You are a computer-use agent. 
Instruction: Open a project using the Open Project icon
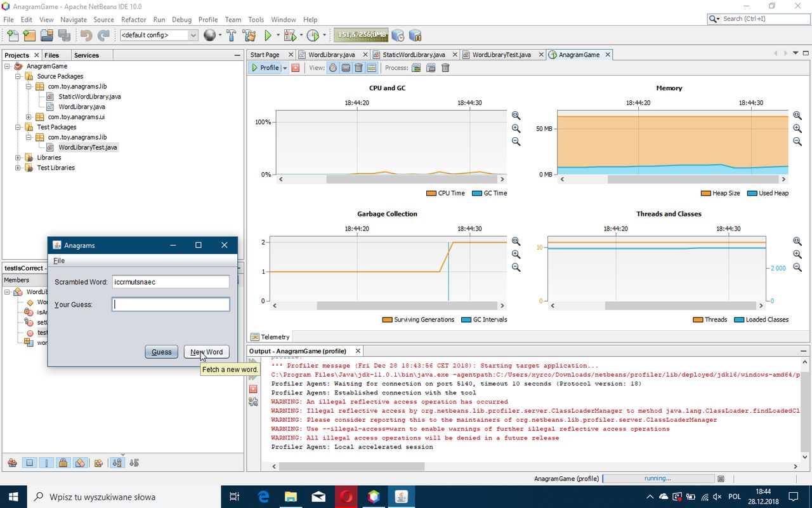(46, 35)
